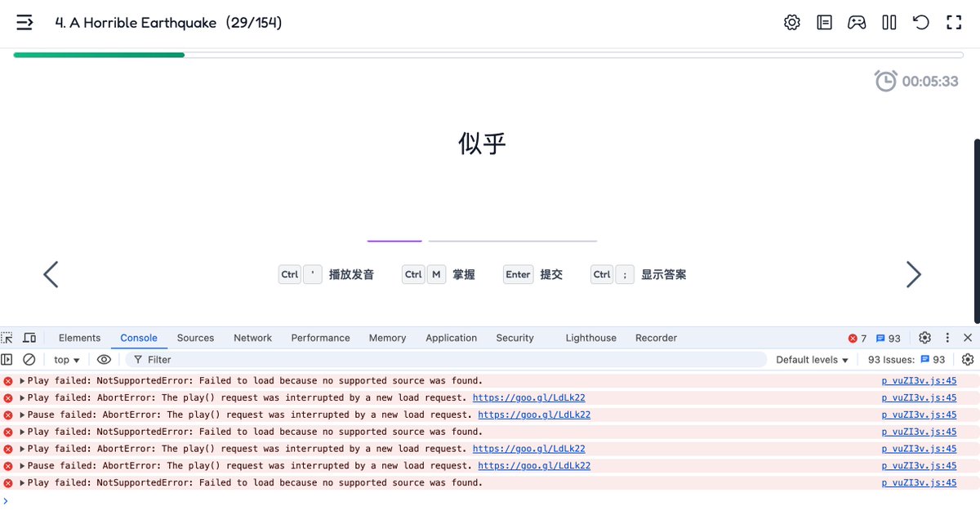Click the Ctrl ' play pronunciation shortcut
The width and height of the screenshot is (980, 510).
coord(326,274)
